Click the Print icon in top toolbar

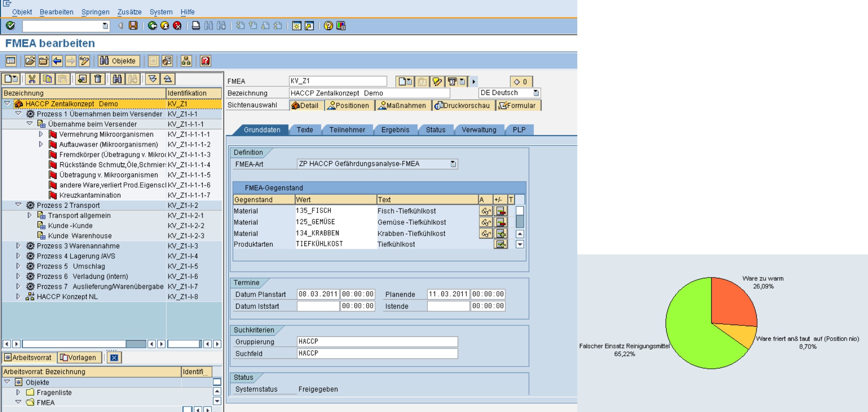point(196,26)
